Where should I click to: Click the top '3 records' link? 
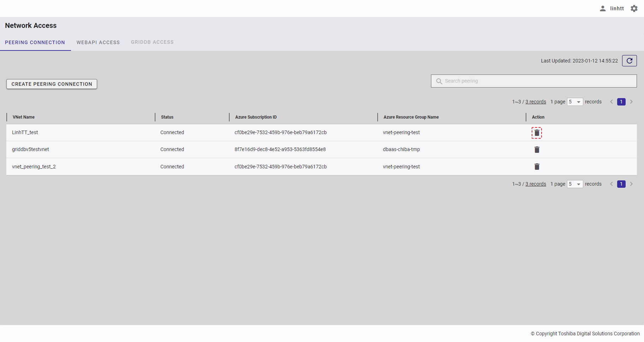point(536,102)
